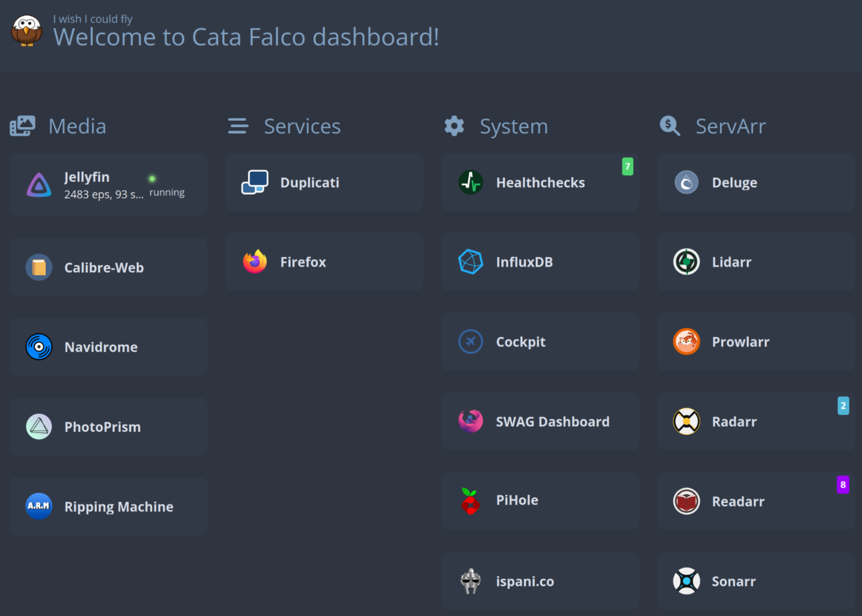
Task: Click the ServArr section heading
Action: coord(731,126)
